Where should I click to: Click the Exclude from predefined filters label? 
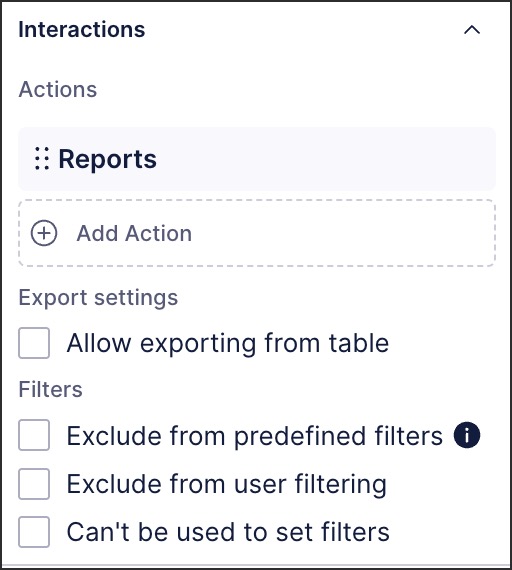(x=255, y=435)
